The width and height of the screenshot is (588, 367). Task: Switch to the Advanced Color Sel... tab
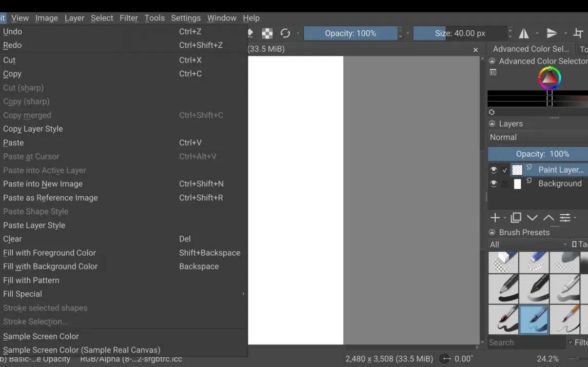531,49
